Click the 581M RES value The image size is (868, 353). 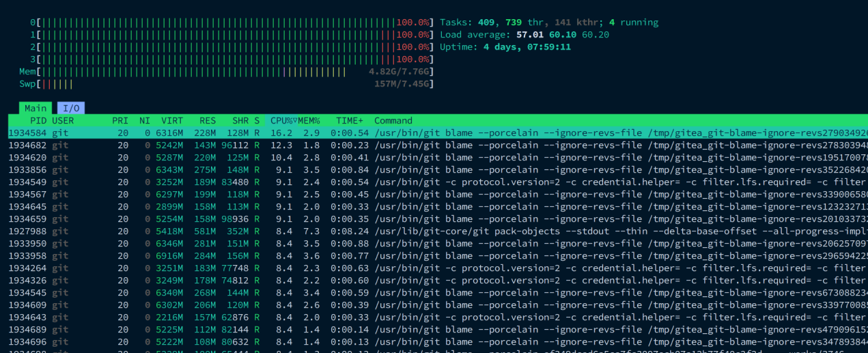[205, 231]
